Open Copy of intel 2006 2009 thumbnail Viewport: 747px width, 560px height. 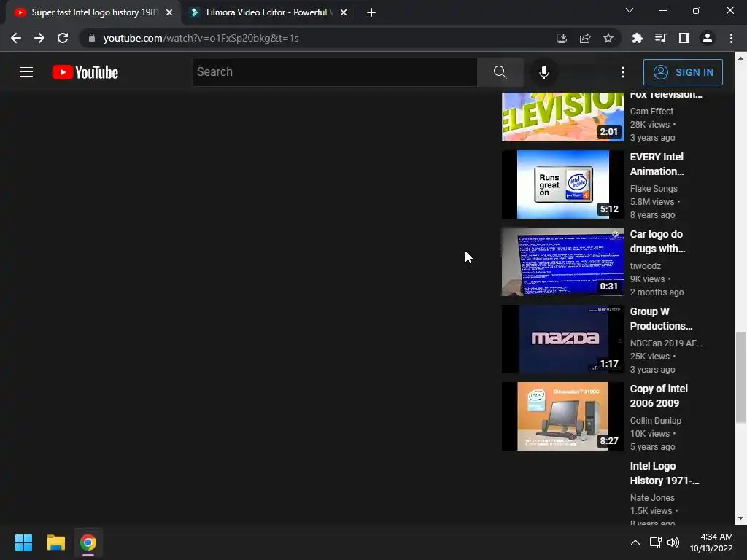(x=563, y=416)
